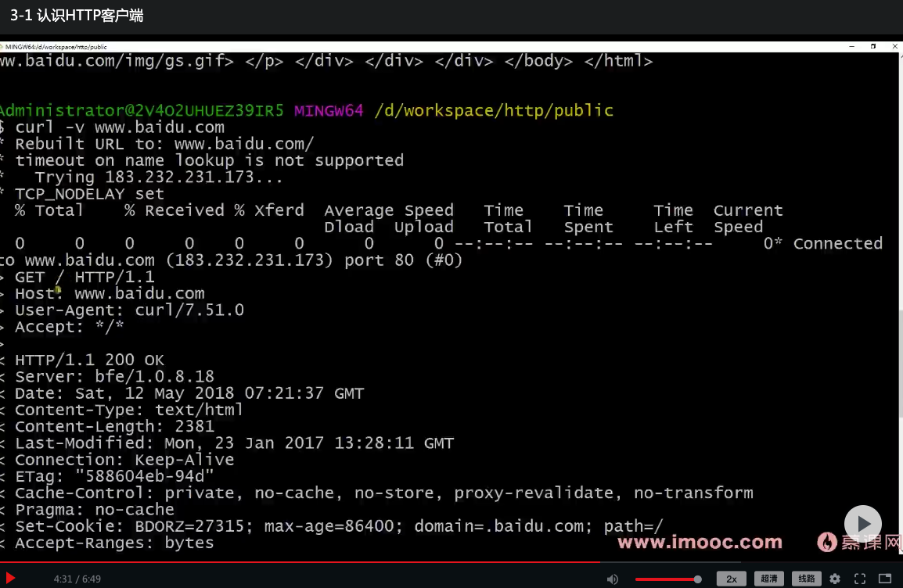903x588 pixels.
Task: Click the 'TCP_NODELAY set' line
Action: [x=89, y=194]
